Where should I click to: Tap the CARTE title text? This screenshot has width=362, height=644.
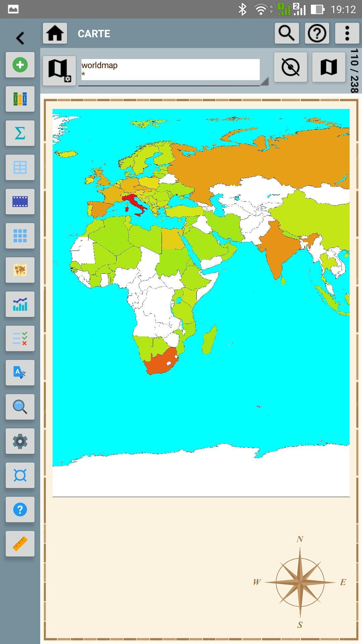94,34
